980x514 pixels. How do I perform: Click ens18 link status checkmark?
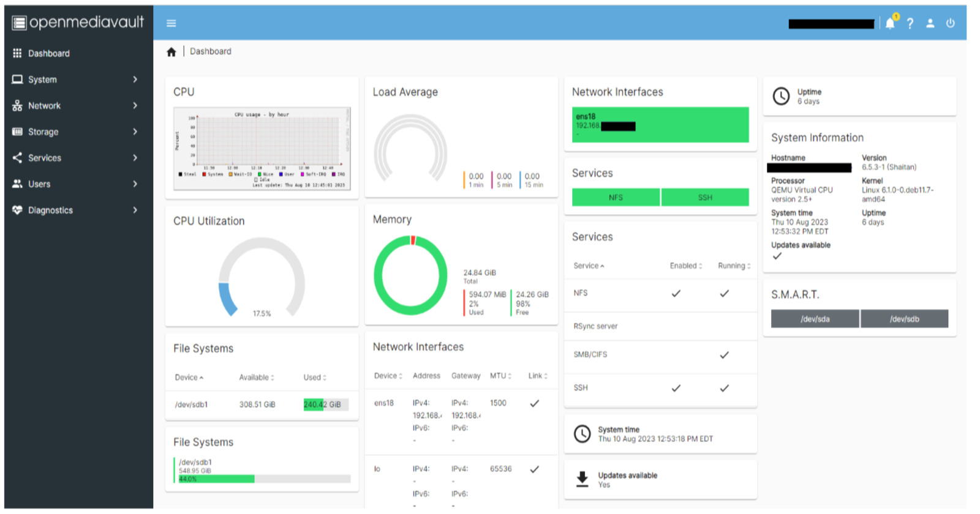(535, 403)
